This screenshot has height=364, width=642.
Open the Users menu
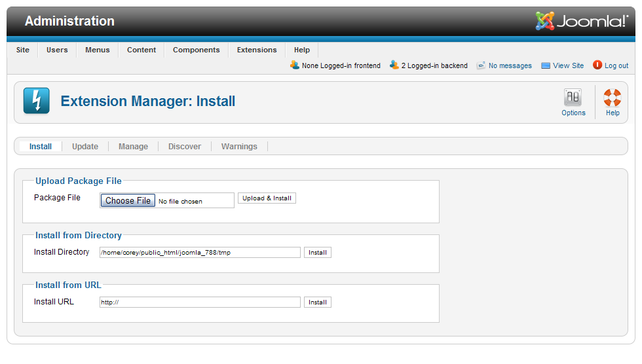[57, 50]
